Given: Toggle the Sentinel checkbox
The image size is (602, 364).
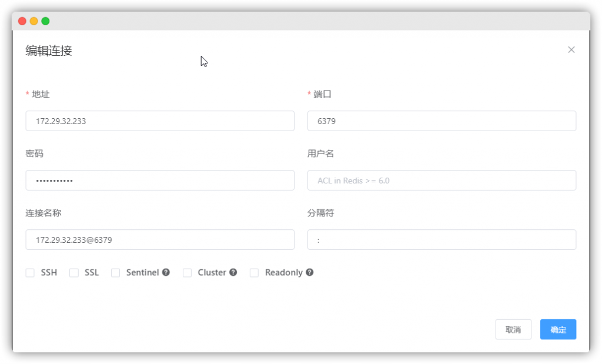Looking at the screenshot, I should click(x=116, y=273).
